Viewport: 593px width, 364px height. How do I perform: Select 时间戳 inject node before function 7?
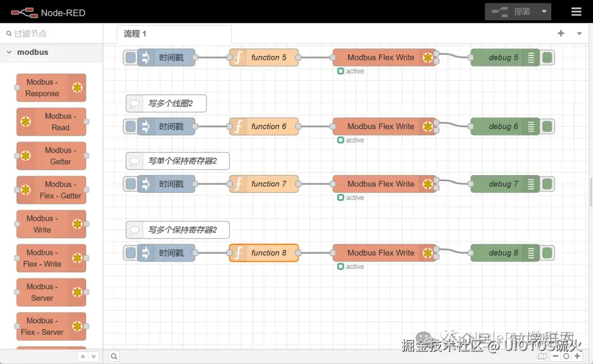click(166, 184)
